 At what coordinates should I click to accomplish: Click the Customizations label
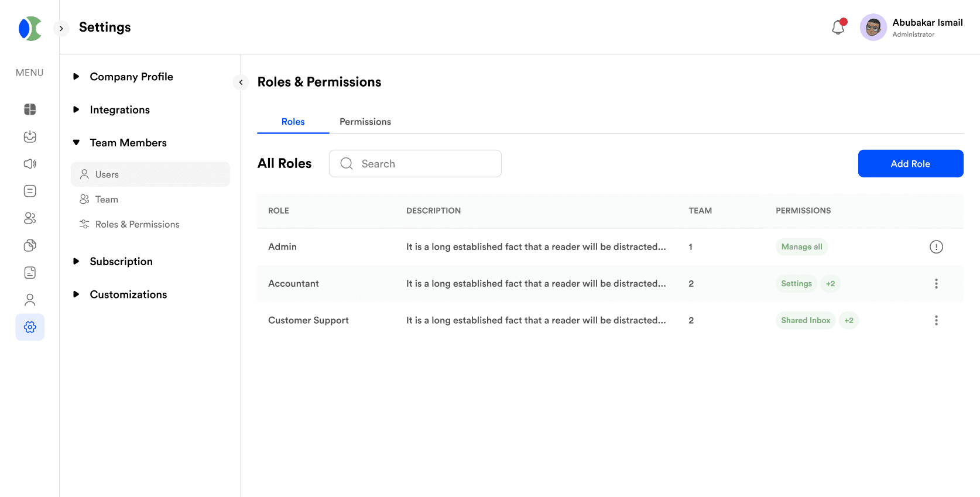[x=129, y=294]
